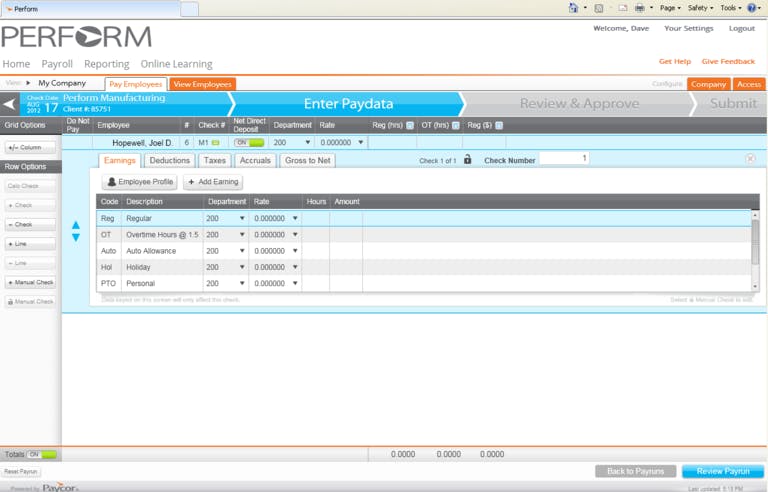Click the Reset Payrun button
Screen dimensions: 768x492
click(21, 471)
